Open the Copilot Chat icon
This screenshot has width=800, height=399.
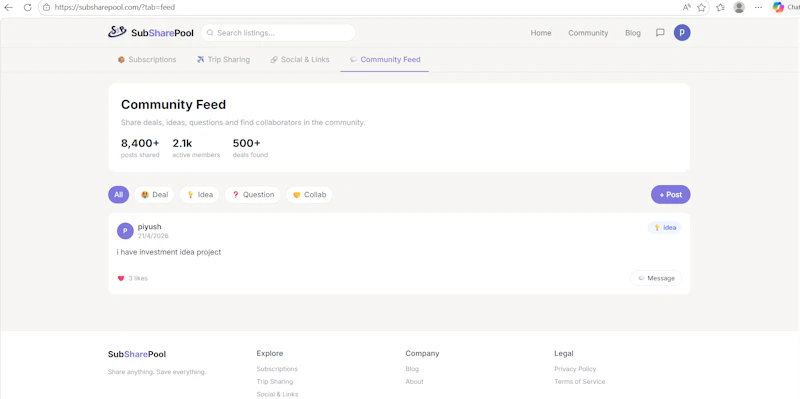coord(778,8)
